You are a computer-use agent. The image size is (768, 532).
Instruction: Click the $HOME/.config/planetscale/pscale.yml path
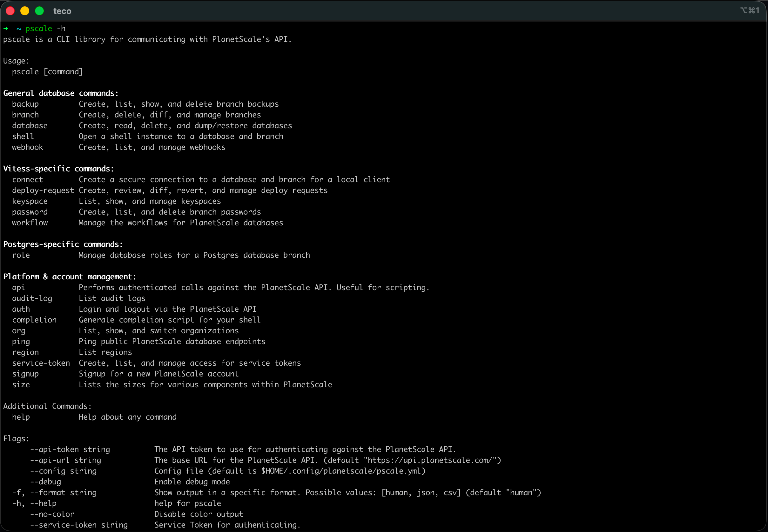[x=341, y=471]
